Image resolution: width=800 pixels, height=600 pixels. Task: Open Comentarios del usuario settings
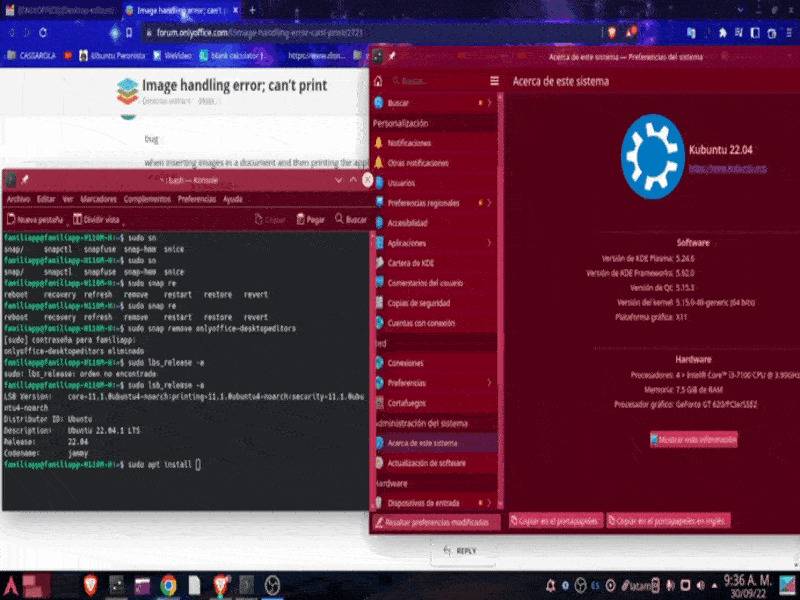(435, 283)
